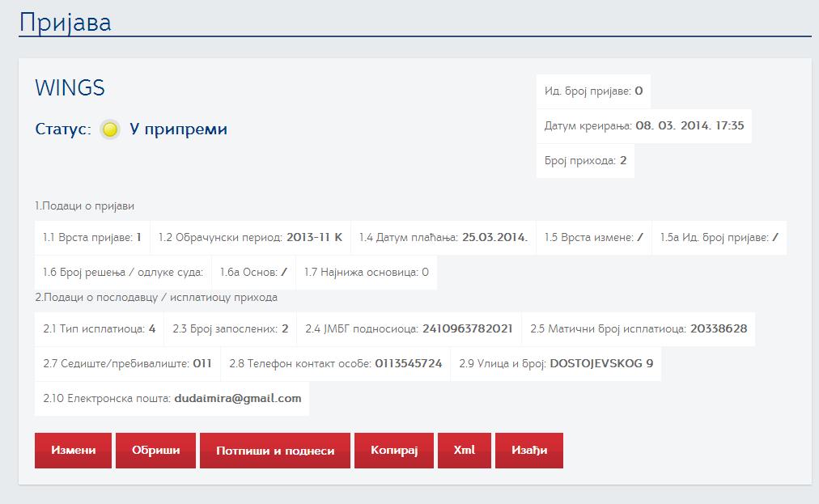Select the Датум креирања field
This screenshot has width=819, height=504.
coord(644,126)
